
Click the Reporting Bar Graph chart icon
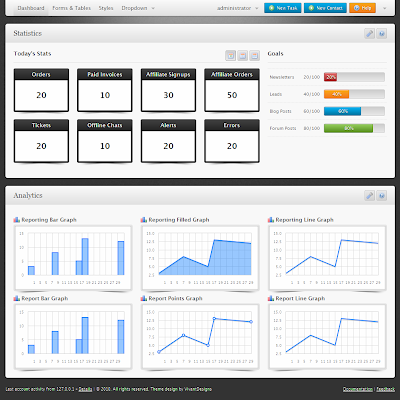click(17, 220)
